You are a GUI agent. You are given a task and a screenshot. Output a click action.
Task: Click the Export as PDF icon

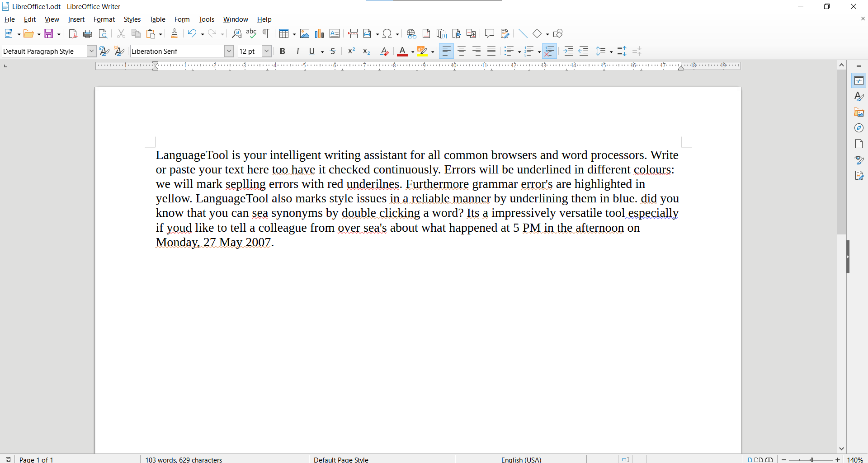pos(73,34)
